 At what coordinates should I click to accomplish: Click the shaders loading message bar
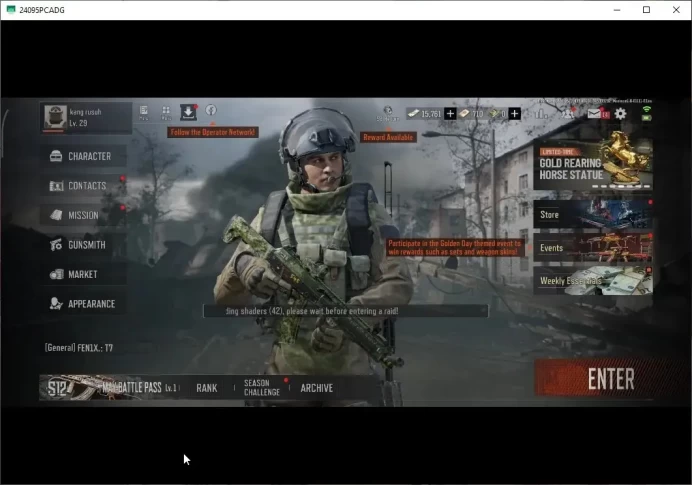[x=346, y=311]
